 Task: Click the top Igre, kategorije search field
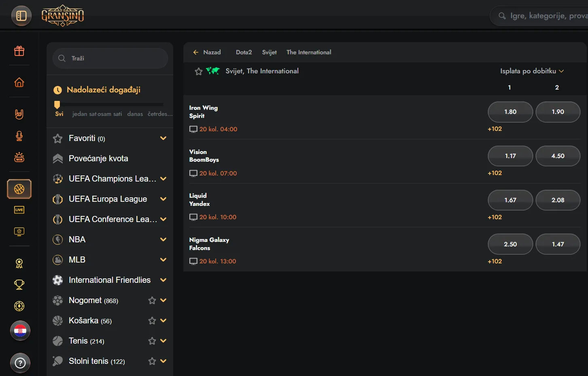pyautogui.click(x=539, y=16)
